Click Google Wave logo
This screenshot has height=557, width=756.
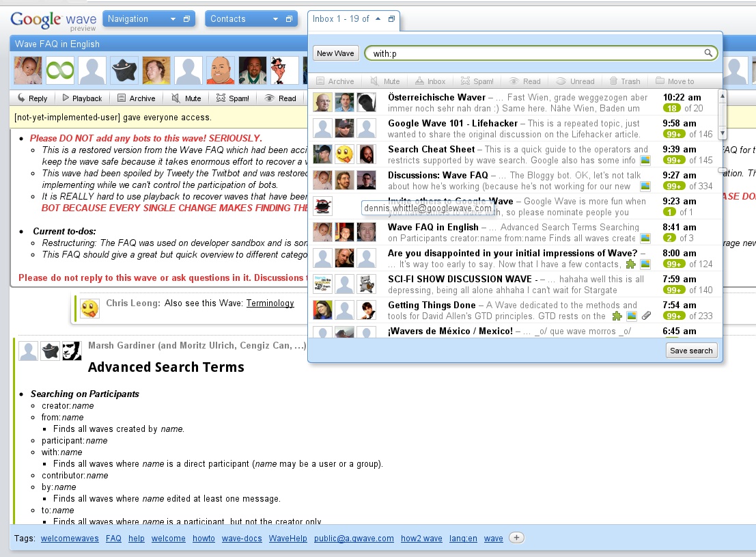tap(53, 21)
